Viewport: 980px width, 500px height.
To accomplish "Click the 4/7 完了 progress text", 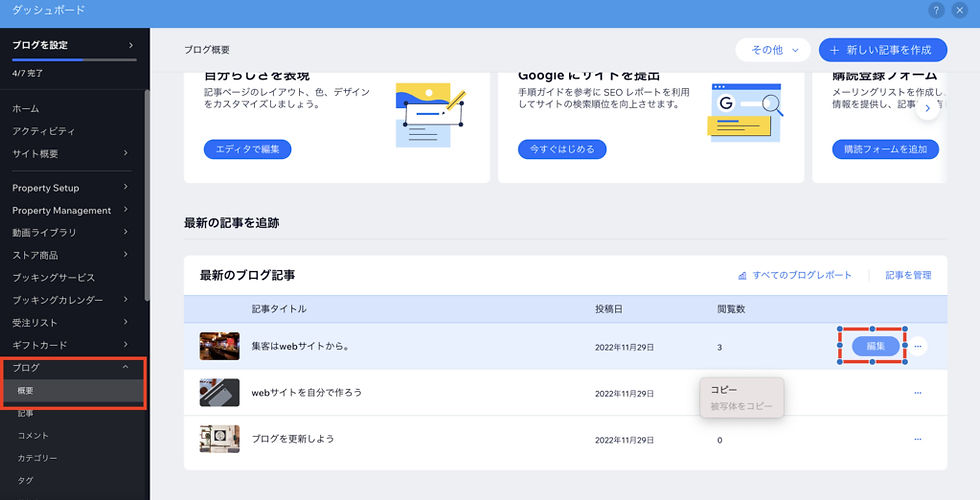I will [28, 73].
